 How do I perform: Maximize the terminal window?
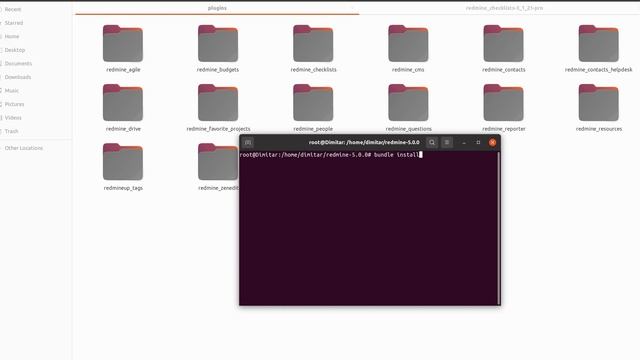tap(478, 142)
